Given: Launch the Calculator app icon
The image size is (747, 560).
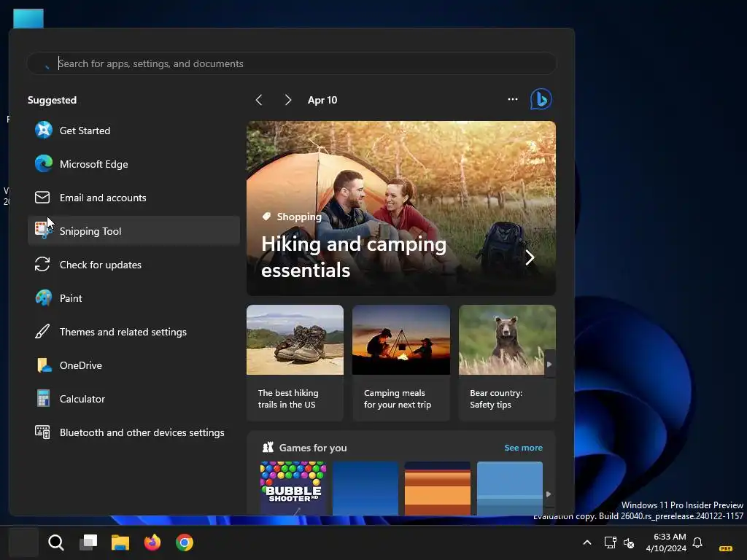Looking at the screenshot, I should coord(43,399).
